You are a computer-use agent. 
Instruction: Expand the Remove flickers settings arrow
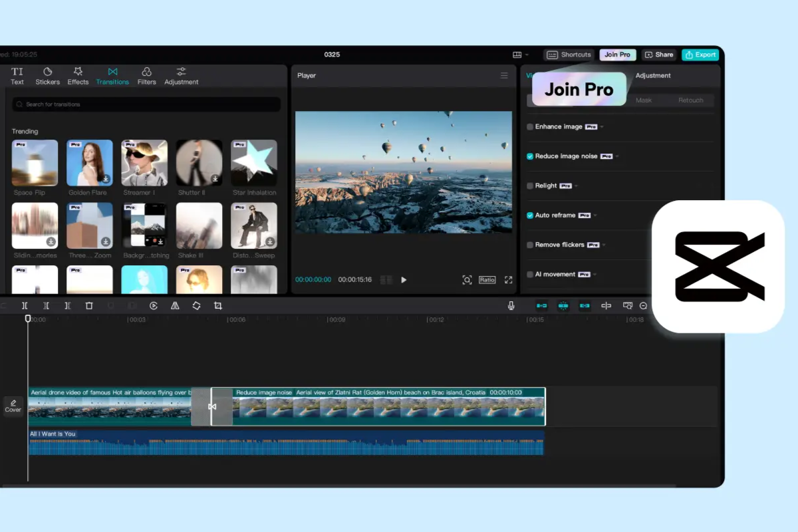click(604, 245)
